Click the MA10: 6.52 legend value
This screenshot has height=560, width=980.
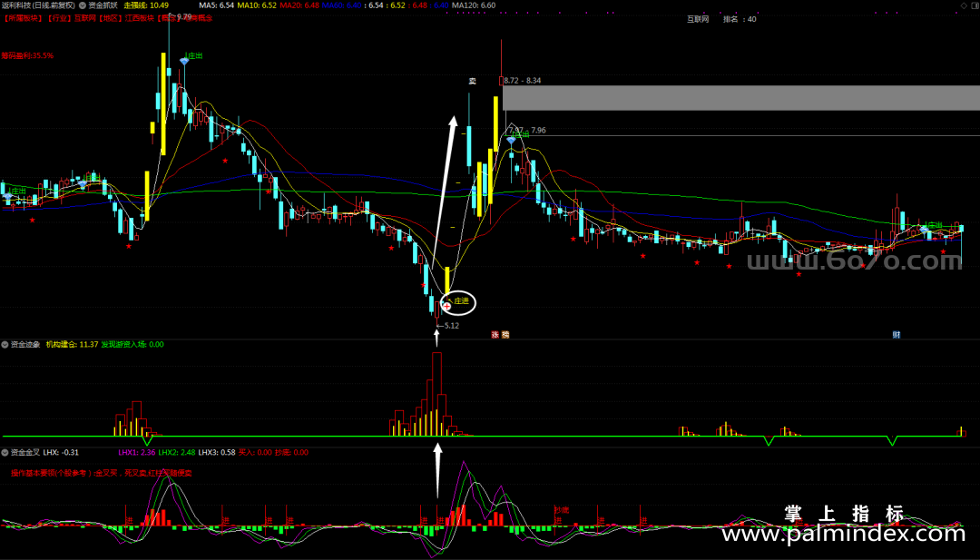[257, 5]
